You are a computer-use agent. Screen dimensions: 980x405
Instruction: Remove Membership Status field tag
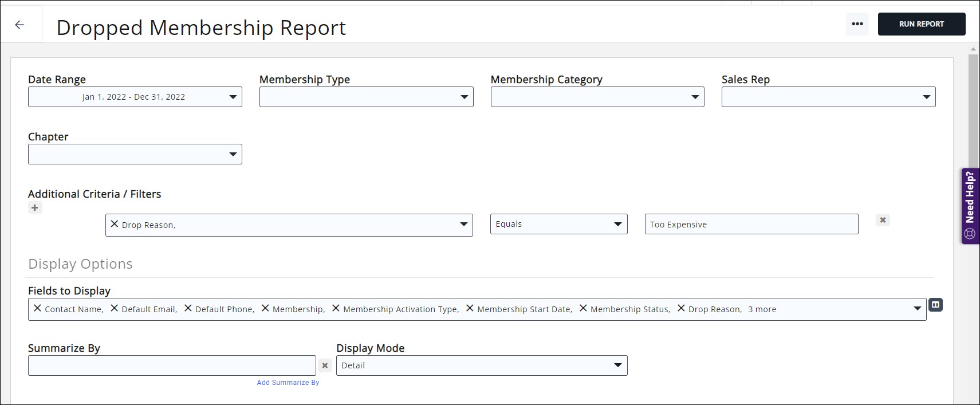point(583,309)
